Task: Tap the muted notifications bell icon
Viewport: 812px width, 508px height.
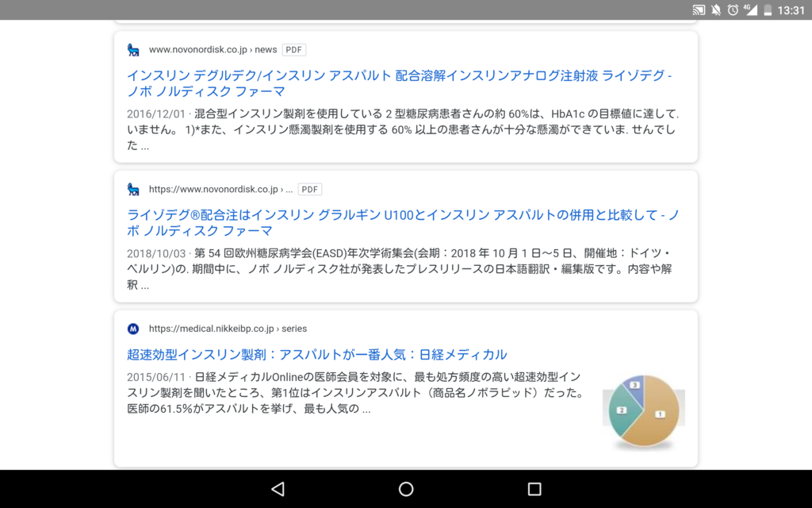Action: click(716, 10)
